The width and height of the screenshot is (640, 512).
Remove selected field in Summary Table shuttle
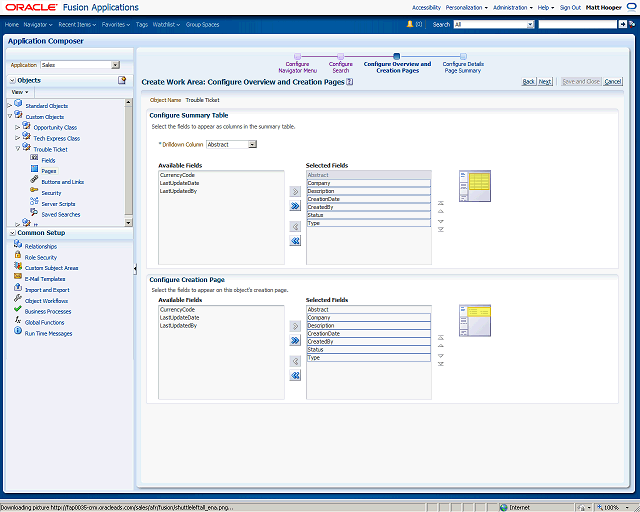tap(295, 227)
